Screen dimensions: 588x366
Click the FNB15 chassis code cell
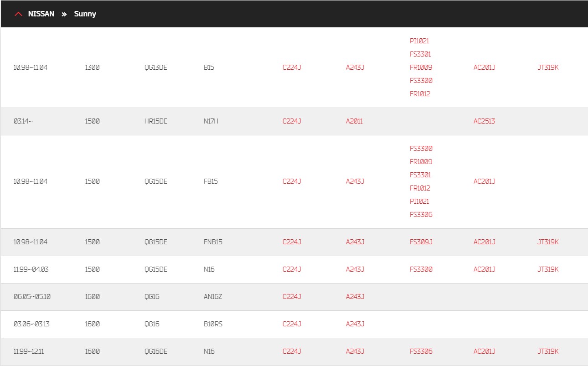[x=213, y=242]
